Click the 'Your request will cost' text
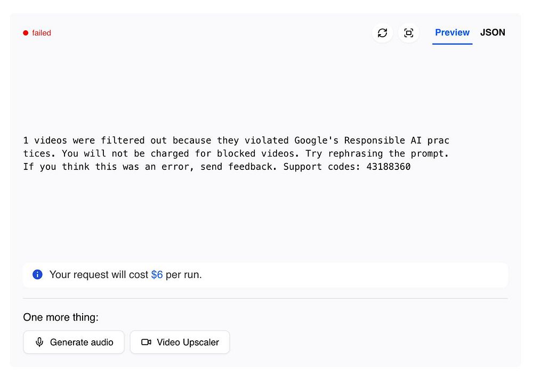This screenshot has height=392, width=533. click(x=99, y=274)
